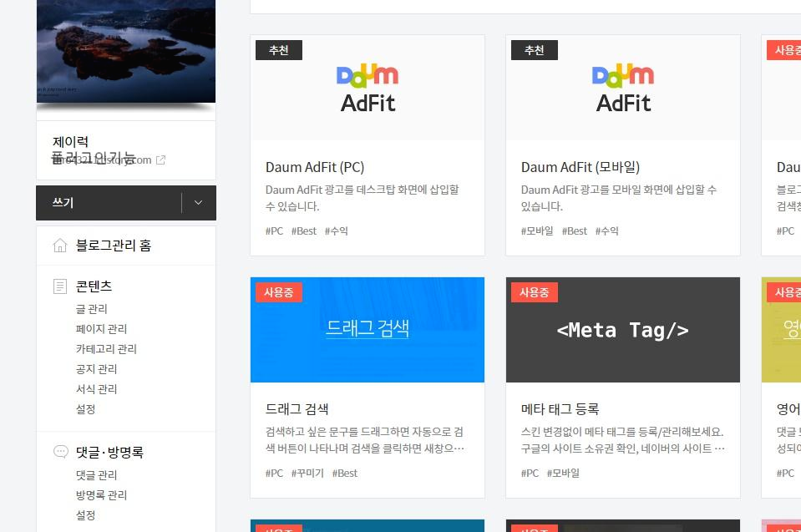Click #모바일 tag on Daum AdFit (모바일)

(x=537, y=231)
